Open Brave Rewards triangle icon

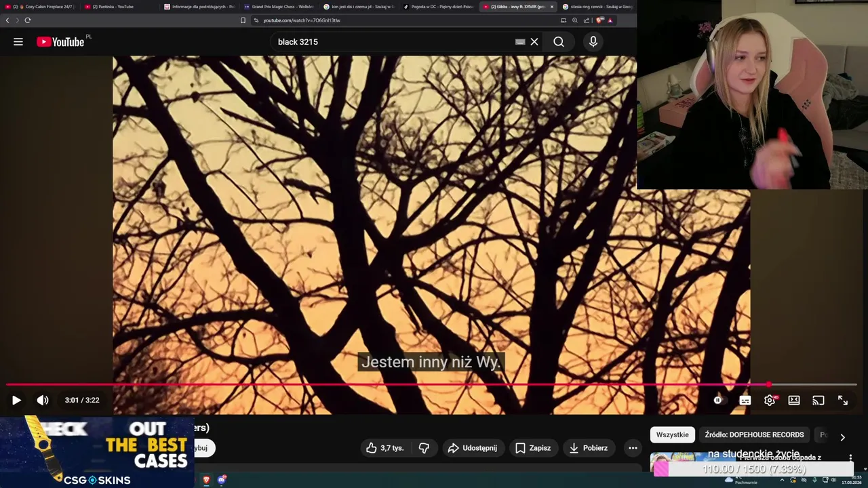[x=610, y=20]
